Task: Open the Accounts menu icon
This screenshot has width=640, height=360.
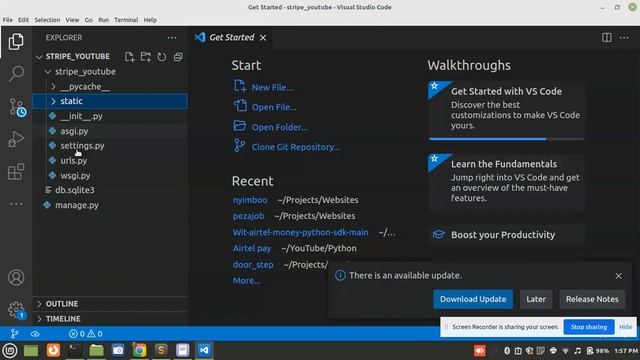Action: click(16, 278)
